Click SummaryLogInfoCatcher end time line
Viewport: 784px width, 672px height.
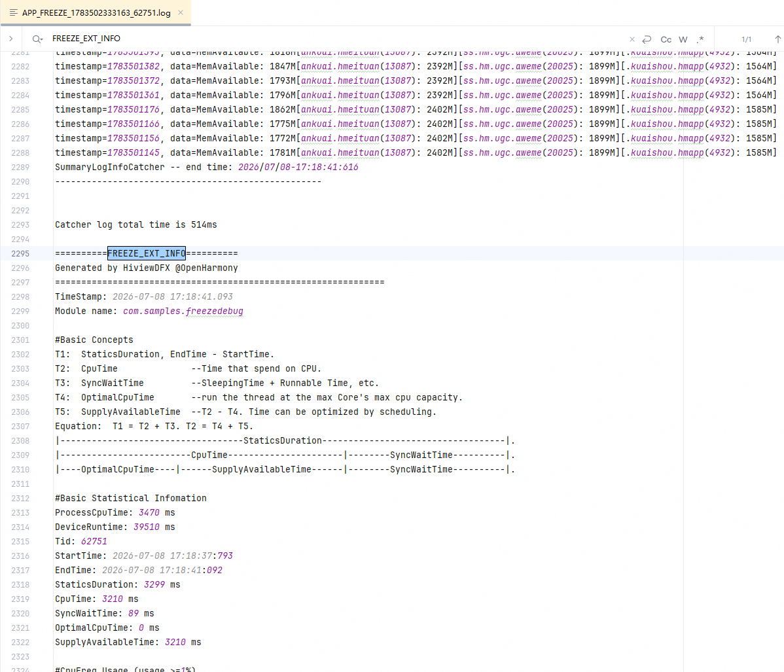(x=207, y=167)
